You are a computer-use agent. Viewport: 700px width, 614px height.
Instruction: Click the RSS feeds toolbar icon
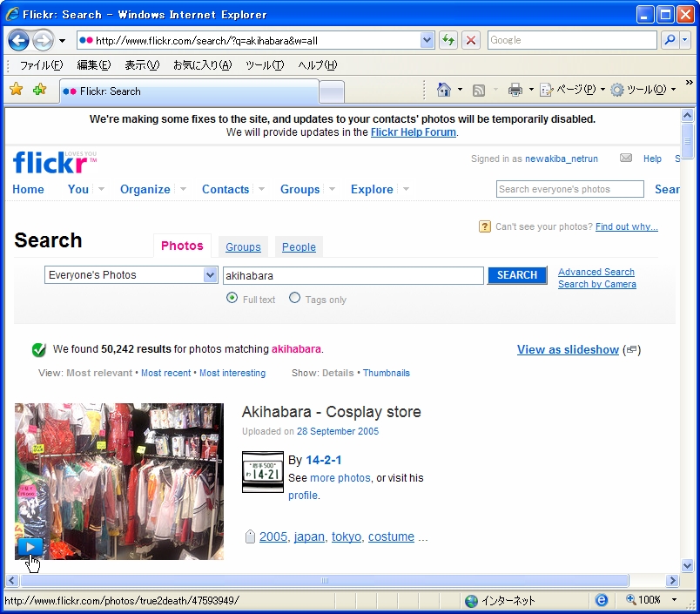tap(479, 91)
